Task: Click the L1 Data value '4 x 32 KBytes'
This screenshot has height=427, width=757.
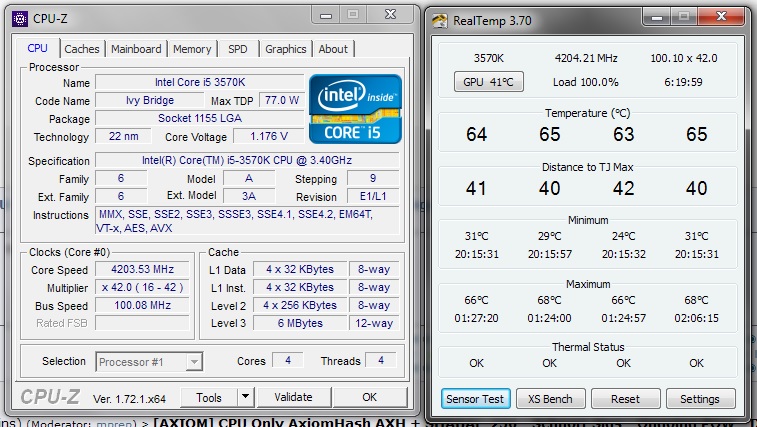Action: pyautogui.click(x=300, y=269)
